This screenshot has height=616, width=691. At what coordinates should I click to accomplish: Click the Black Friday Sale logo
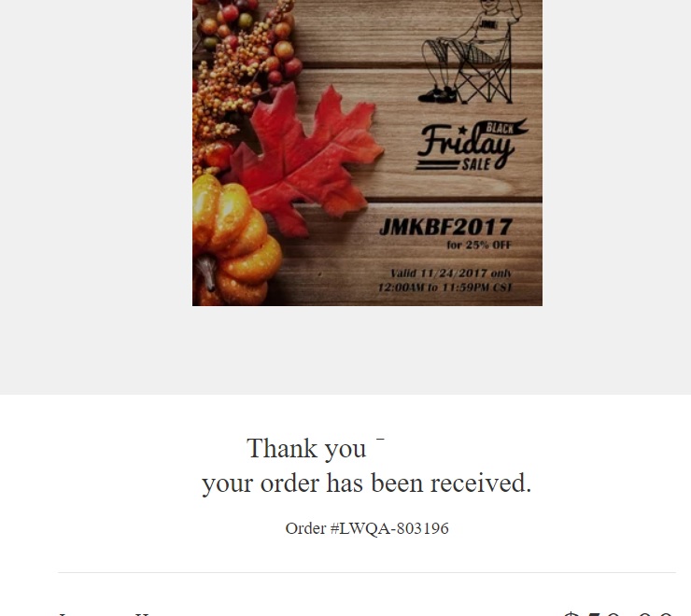[x=472, y=145]
